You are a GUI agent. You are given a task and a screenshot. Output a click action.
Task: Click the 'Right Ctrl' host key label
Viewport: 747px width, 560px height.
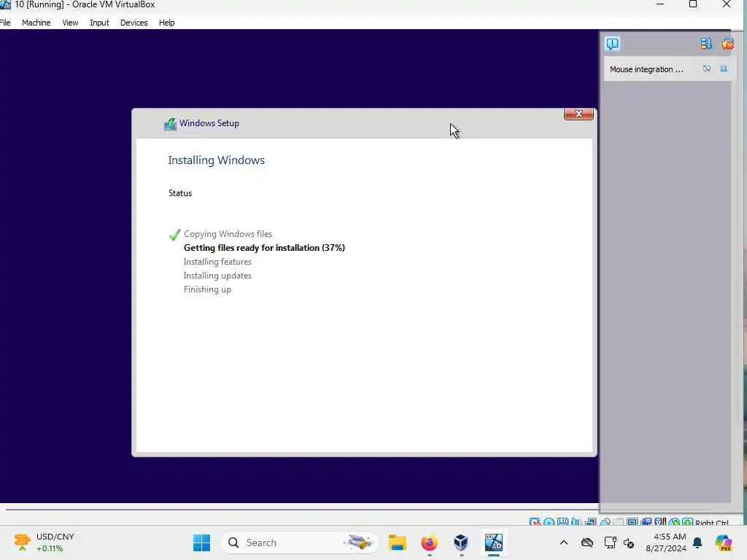712,522
